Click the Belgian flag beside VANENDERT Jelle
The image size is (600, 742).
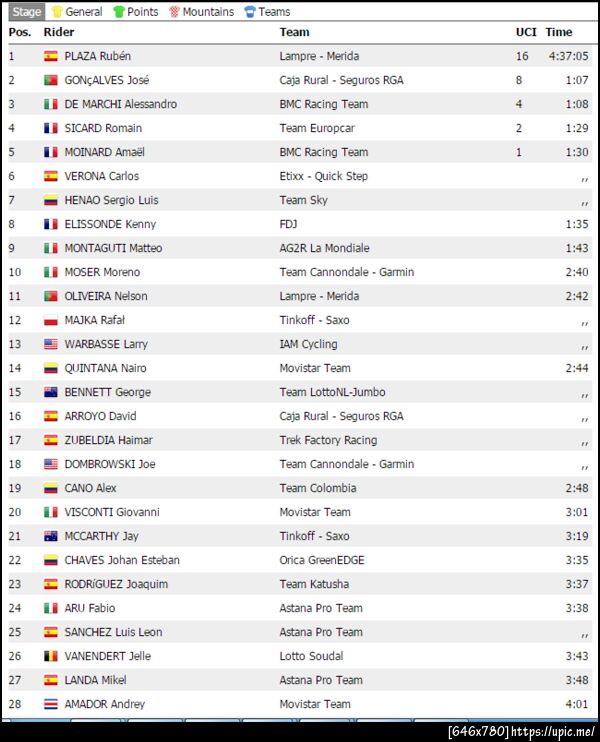tap(51, 656)
